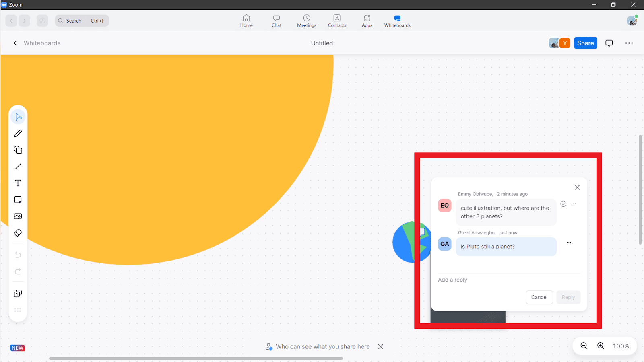Insert an image onto the whiteboard
The width and height of the screenshot is (644, 362).
point(18,216)
